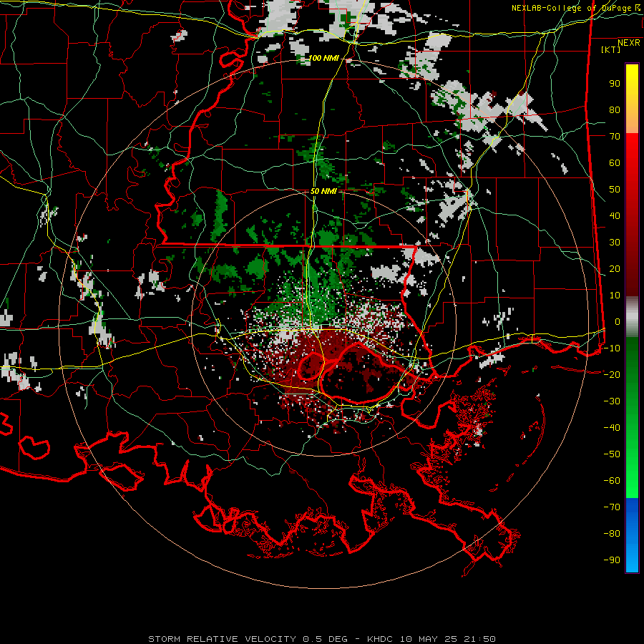Click the 10 value on the velocity scale
The width and height of the screenshot is (644, 644).
click(x=615, y=296)
